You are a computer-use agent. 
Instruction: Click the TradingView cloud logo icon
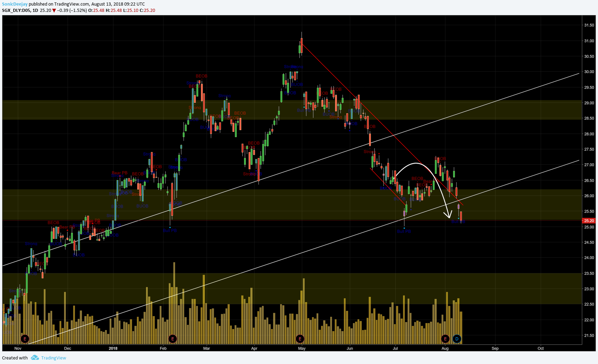(35, 357)
